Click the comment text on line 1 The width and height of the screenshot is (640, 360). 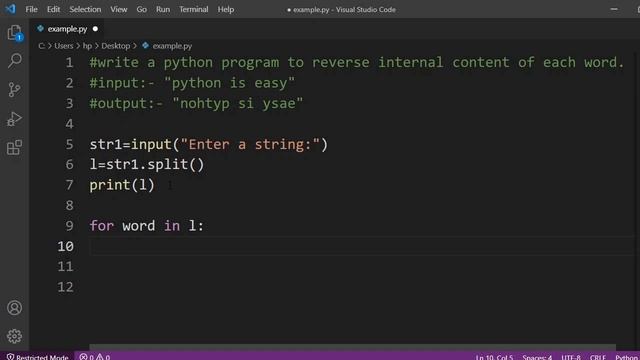(357, 62)
